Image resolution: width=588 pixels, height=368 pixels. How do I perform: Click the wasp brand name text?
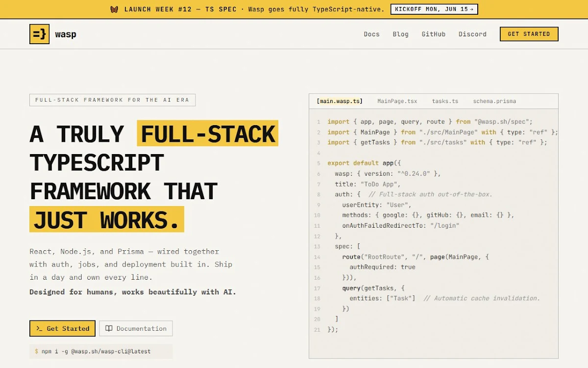coord(66,34)
